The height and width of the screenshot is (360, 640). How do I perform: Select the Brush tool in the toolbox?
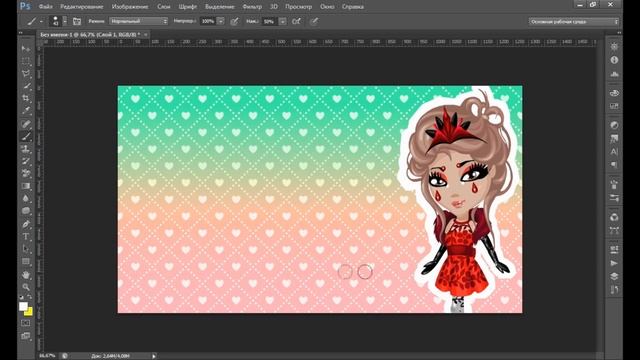point(26,136)
